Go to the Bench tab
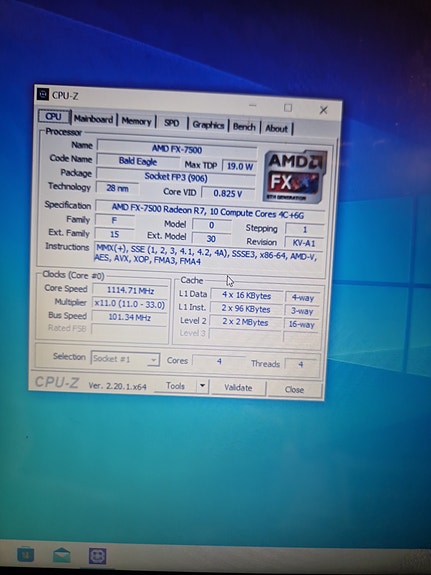431x575 pixels. click(x=244, y=127)
